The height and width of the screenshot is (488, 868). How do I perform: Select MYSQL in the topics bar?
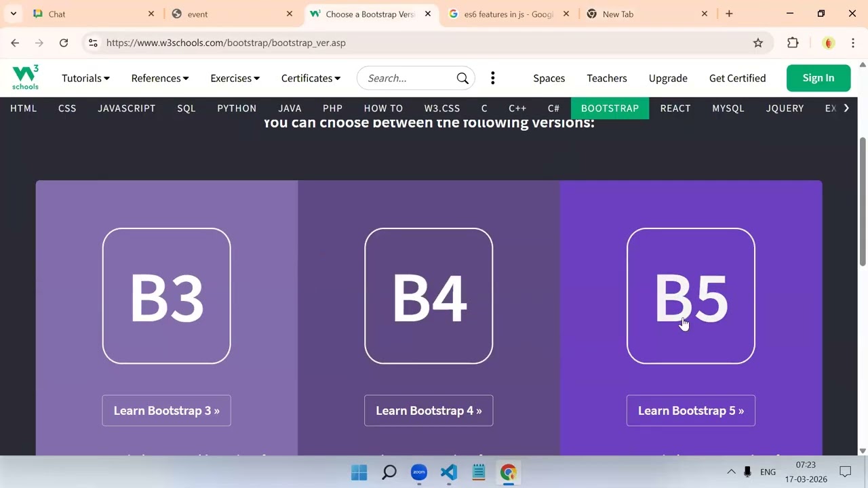pos(728,108)
